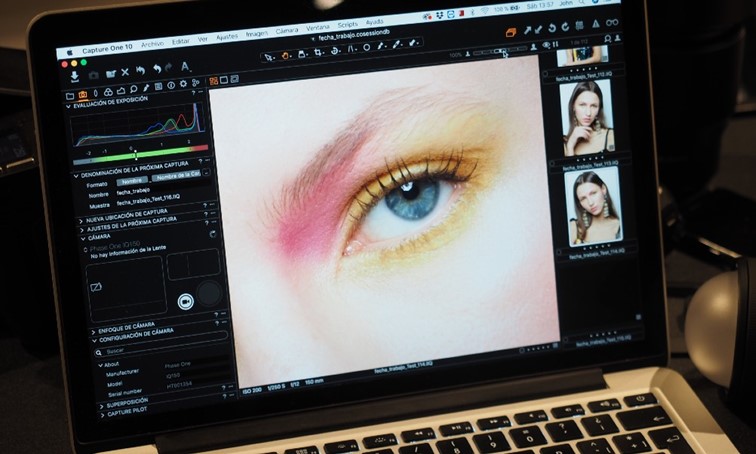The width and height of the screenshot is (756, 454).
Task: Click the Reset adjustments double-arrow icon
Action: click(x=140, y=71)
